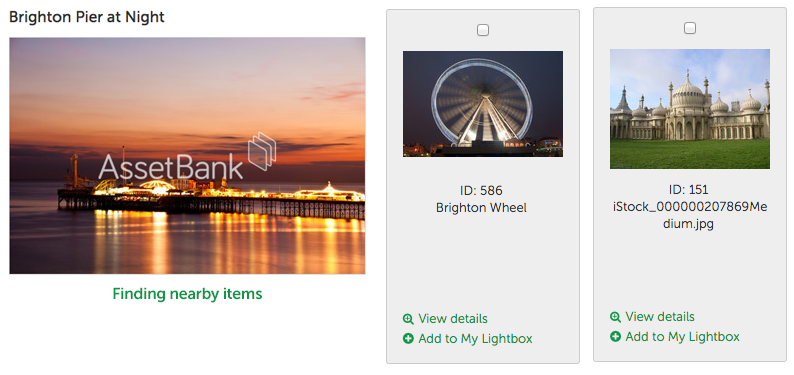Click the green plus icon on asset 151 card

click(615, 337)
